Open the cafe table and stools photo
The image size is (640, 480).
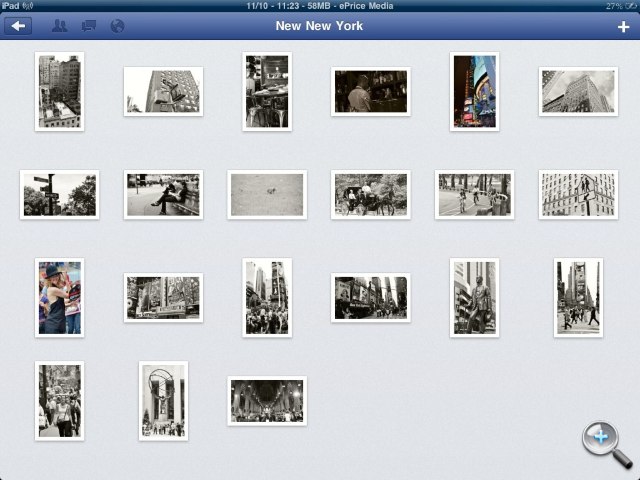point(267,91)
